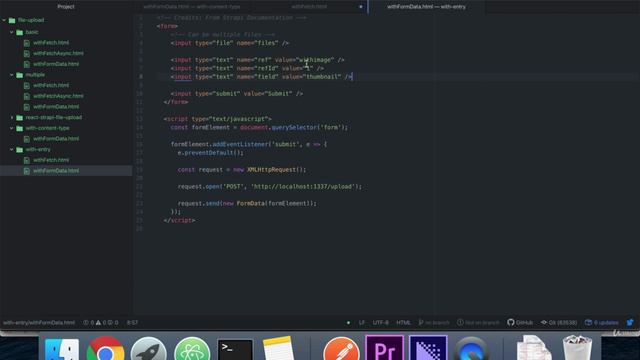Screen dimensions: 640x360
Task: Switch to withFormData.html — with-content-type tab
Action: coord(192,7)
